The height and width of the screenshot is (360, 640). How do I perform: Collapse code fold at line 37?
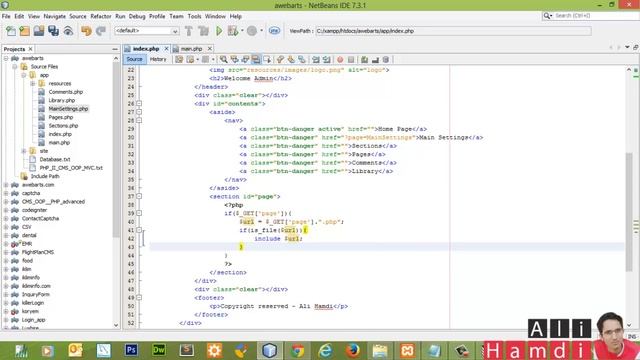[x=139, y=196]
